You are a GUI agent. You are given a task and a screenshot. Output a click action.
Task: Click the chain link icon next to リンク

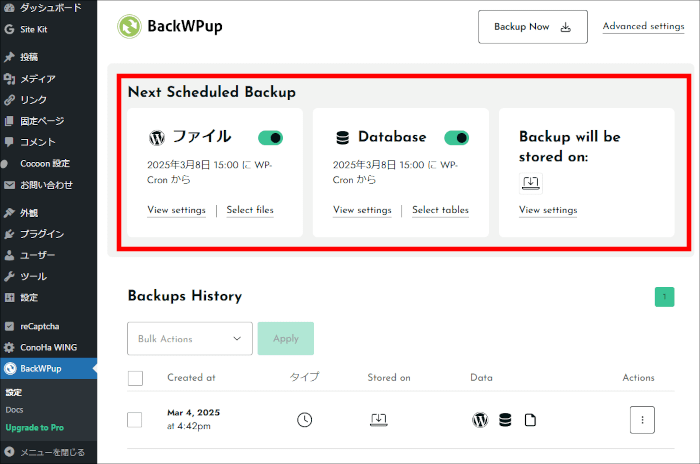9,100
